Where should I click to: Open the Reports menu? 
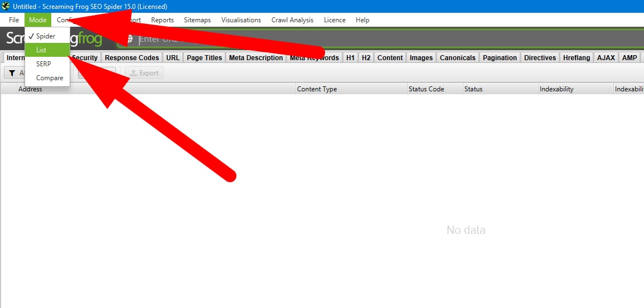coord(162,19)
